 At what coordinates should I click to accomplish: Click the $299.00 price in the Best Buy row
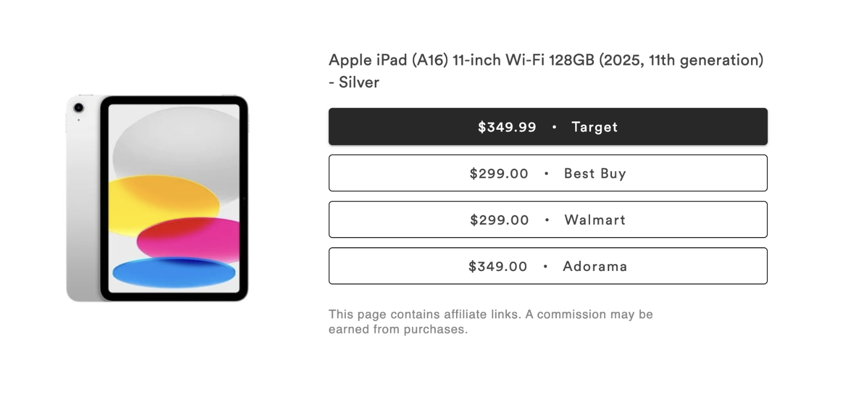[499, 173]
